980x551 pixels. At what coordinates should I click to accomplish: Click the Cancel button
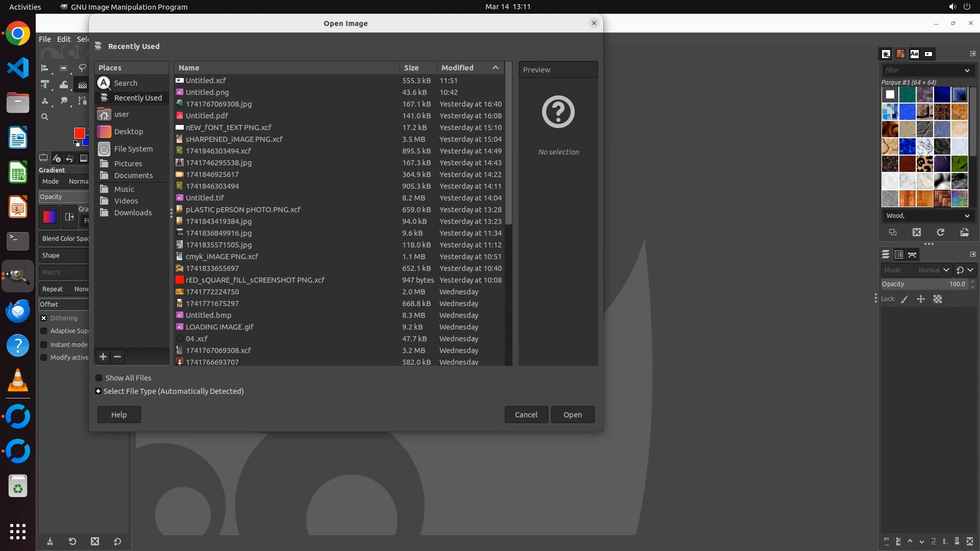pyautogui.click(x=526, y=414)
